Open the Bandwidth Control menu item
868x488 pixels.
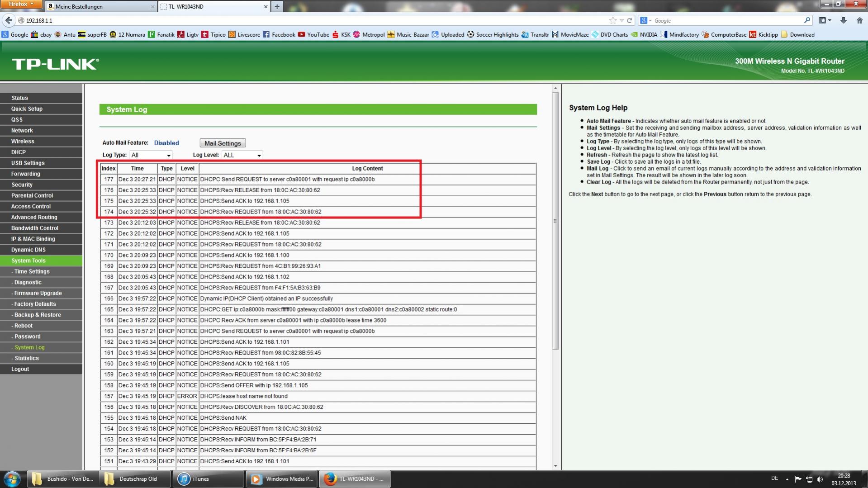[41, 228]
